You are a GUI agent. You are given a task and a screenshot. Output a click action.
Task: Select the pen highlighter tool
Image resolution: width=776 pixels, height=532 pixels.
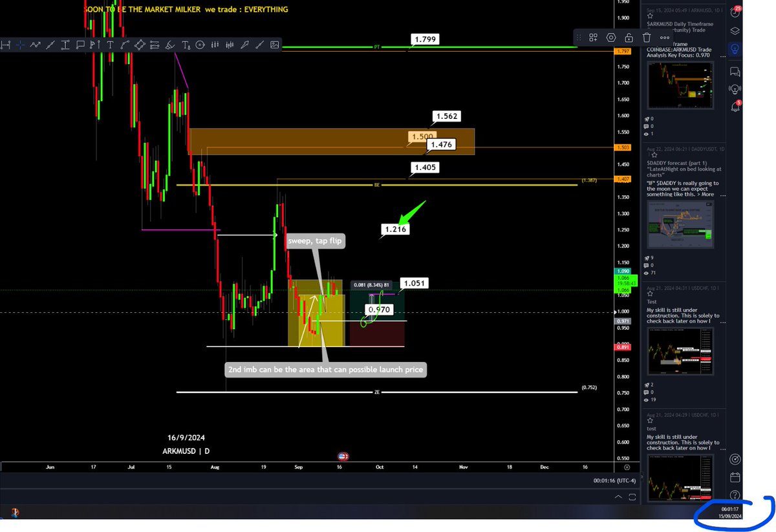[244, 45]
